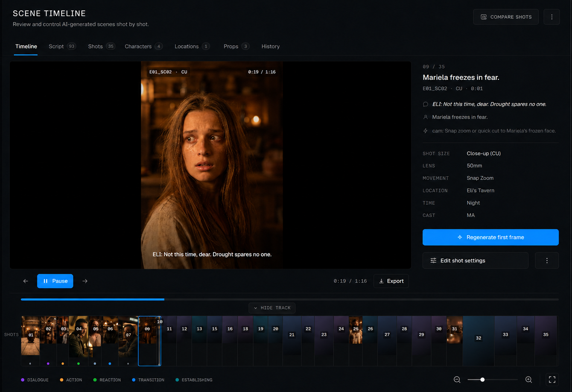Open the shot options kebab beside Edit shot settings
The width and height of the screenshot is (572, 392).
pos(547,260)
